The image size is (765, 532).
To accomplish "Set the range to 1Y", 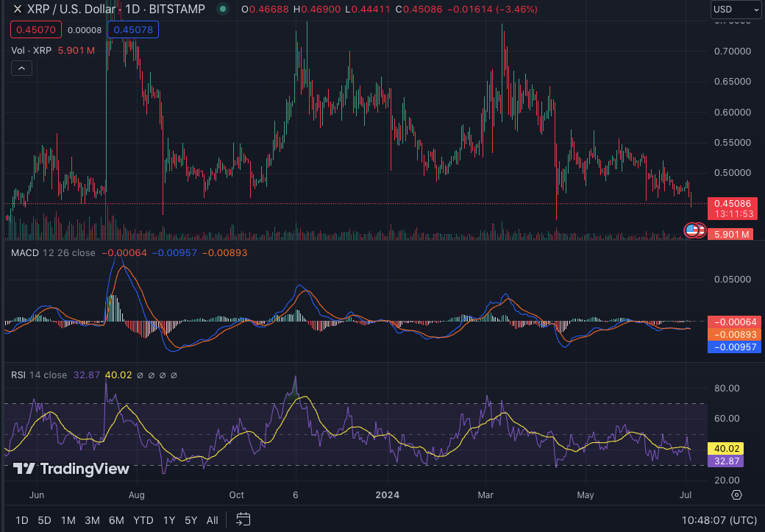I will 168,520.
